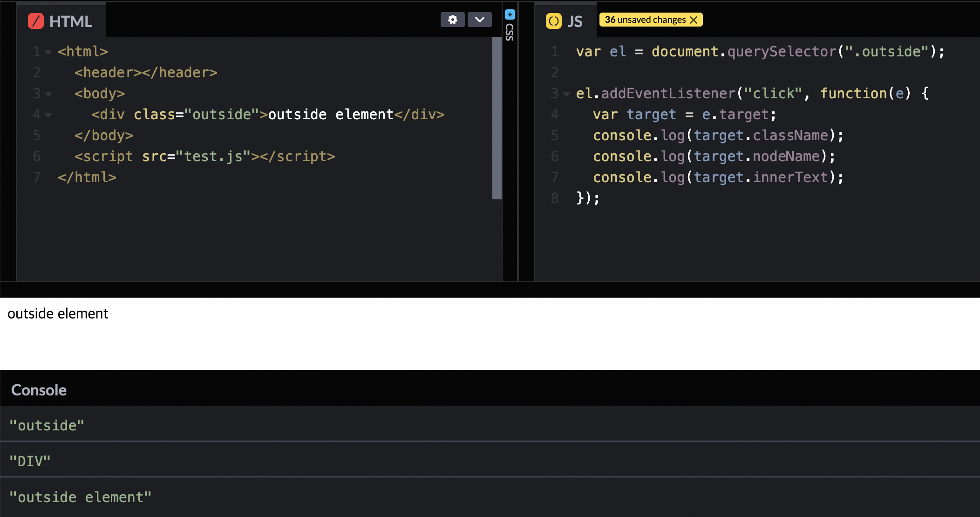Click the header tag on HTML line 2

coord(146,73)
